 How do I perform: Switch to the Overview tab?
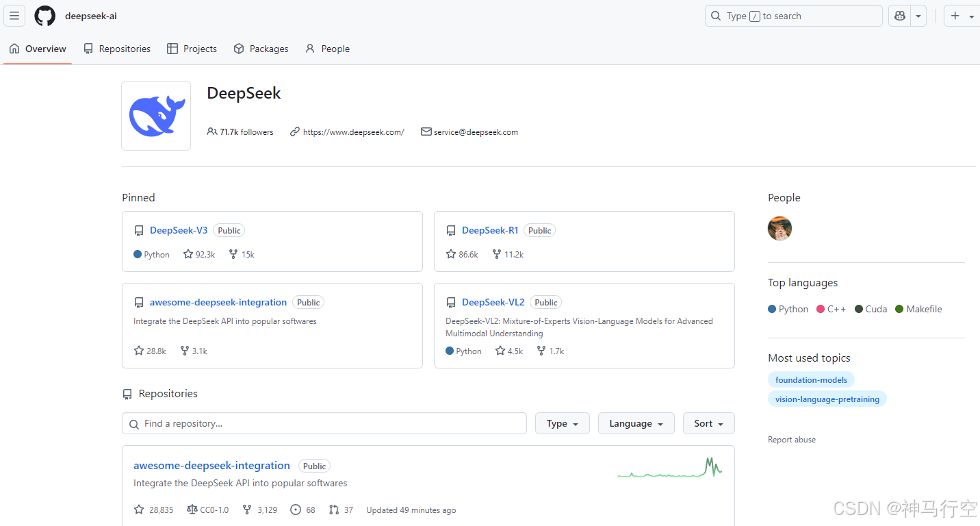point(38,49)
